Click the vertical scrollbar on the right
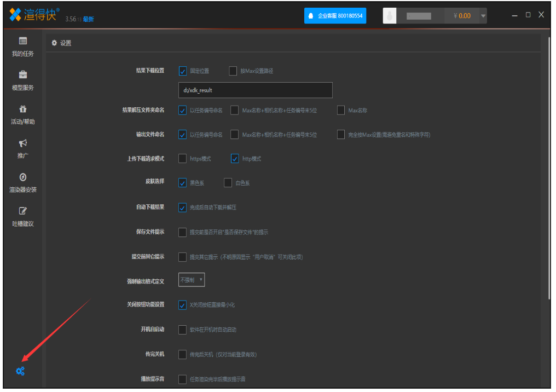Viewport: 556px width, 392px height. 549,164
